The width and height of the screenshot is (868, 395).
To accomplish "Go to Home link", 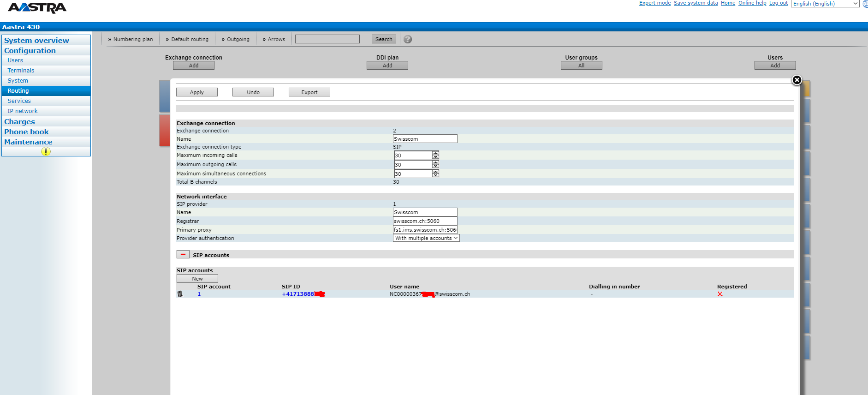I will tap(728, 3).
